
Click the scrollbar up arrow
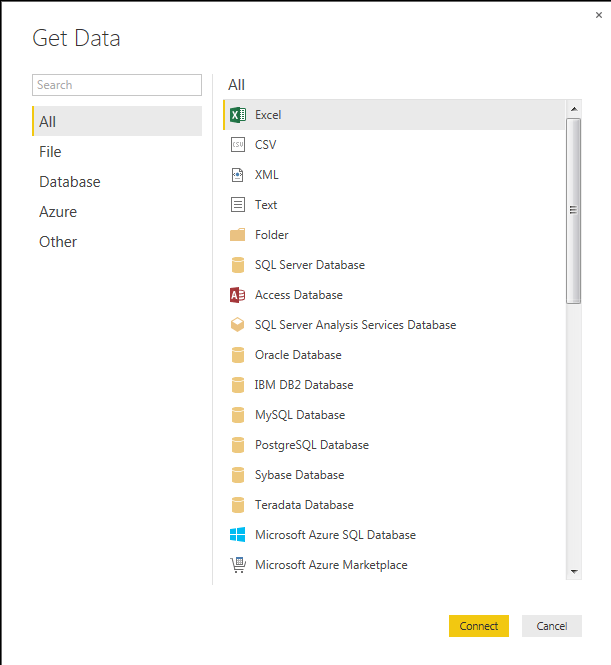pyautogui.click(x=574, y=109)
